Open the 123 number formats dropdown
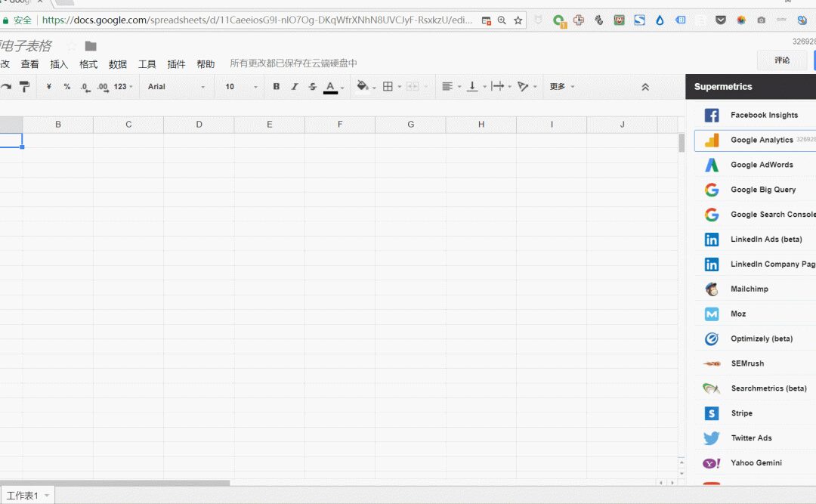This screenshot has height=504, width=816. pos(123,86)
